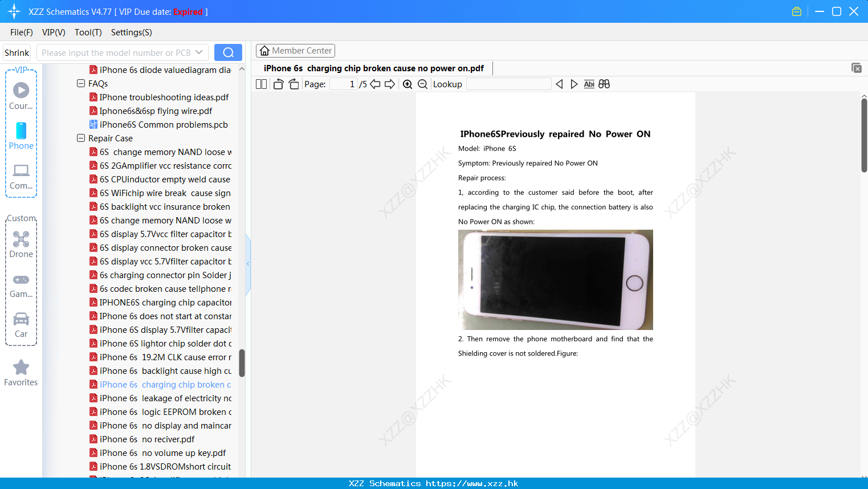Open the Tool menu
This screenshot has height=489, width=868.
coord(88,32)
